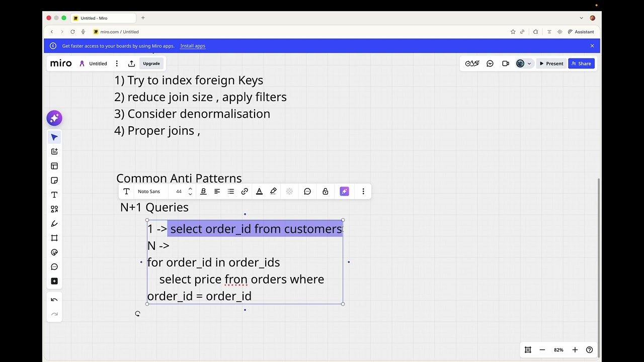Select the Sticky note tool
Viewport: 644px width, 362px height.
pos(54,180)
